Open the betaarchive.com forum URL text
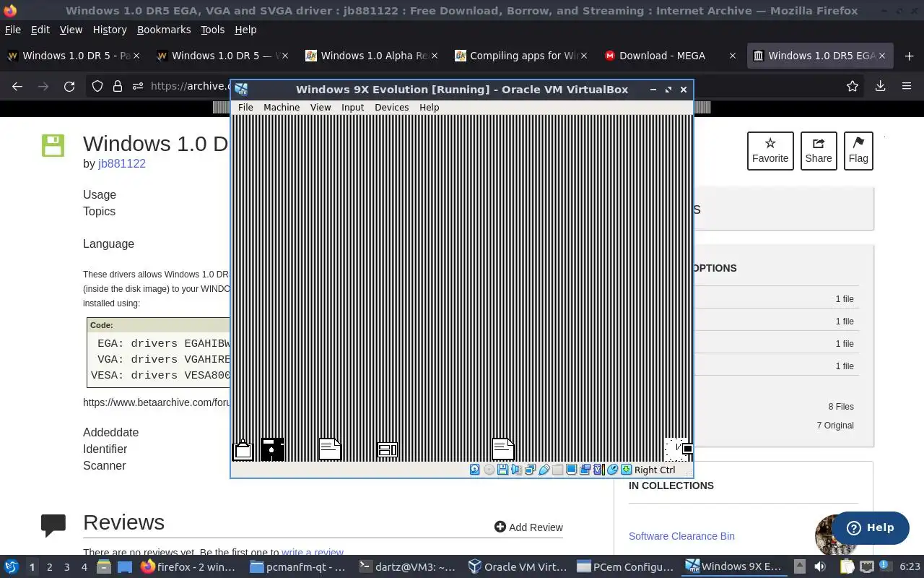The image size is (924, 578). click(155, 402)
